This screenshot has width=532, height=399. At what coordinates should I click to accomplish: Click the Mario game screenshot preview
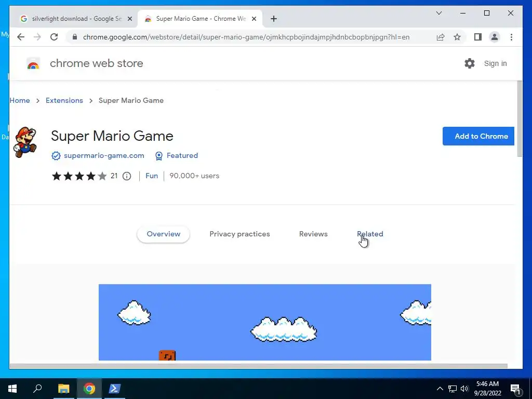point(264,322)
